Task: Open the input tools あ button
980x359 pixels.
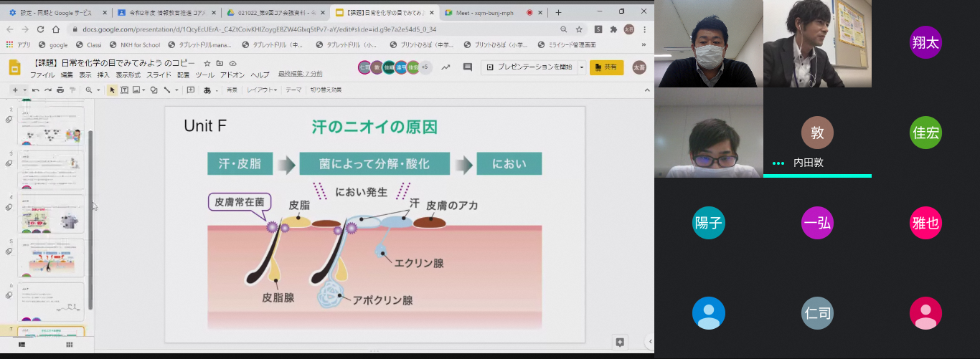Action: pyautogui.click(x=207, y=90)
